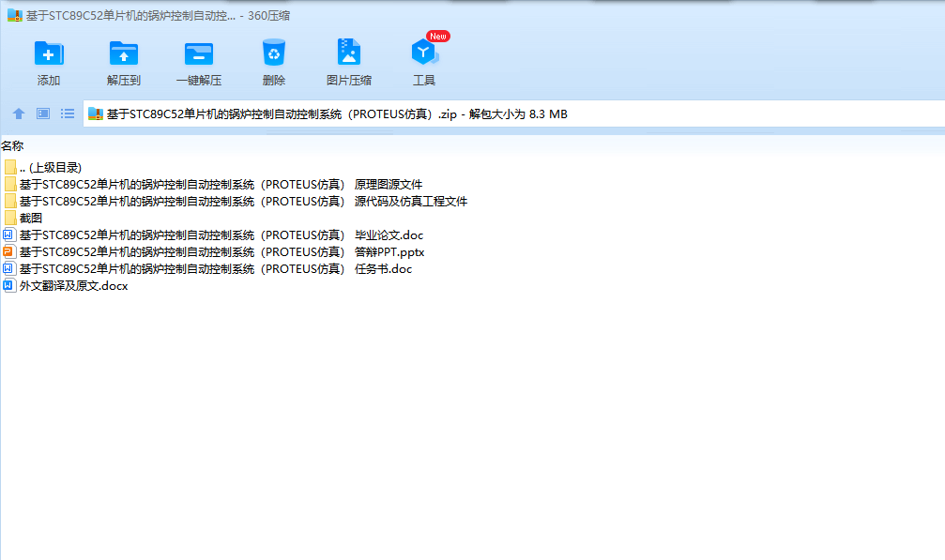Click the 删除 (Delete) trash icon

(x=274, y=53)
